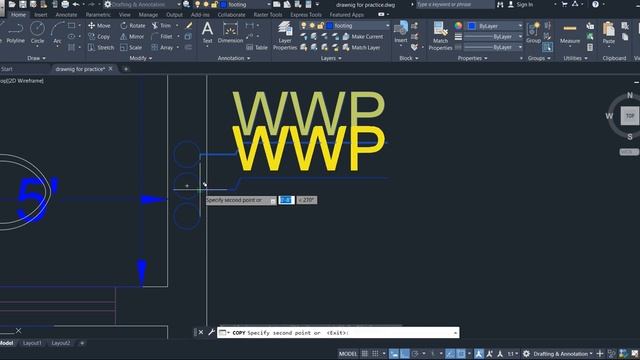Click the object color wheel swatch

point(458,26)
